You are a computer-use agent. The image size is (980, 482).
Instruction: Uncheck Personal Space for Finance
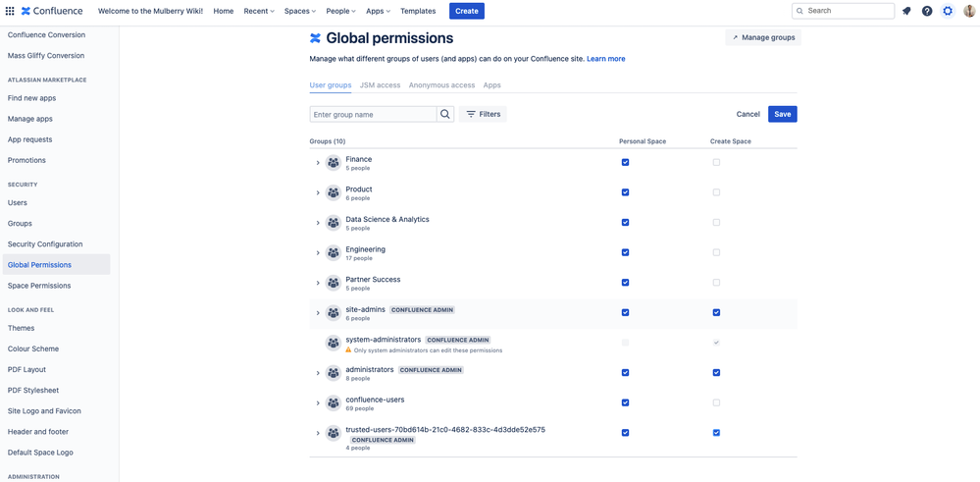[626, 163]
